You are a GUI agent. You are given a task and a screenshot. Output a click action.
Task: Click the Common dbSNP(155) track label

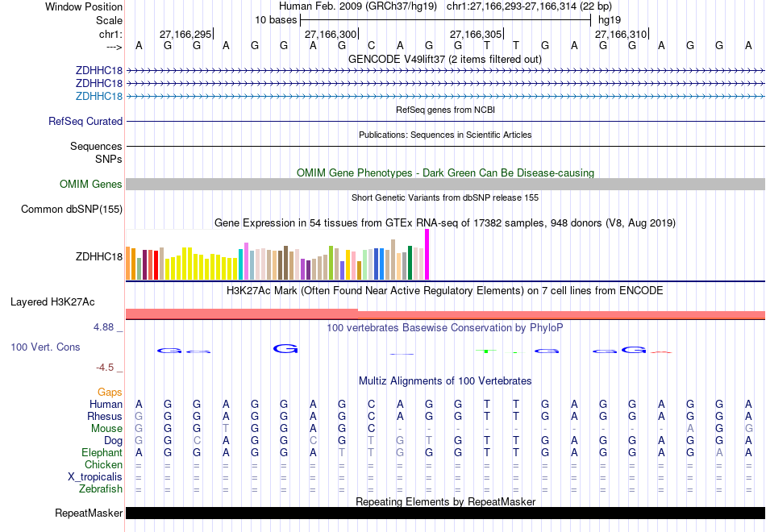(x=71, y=209)
